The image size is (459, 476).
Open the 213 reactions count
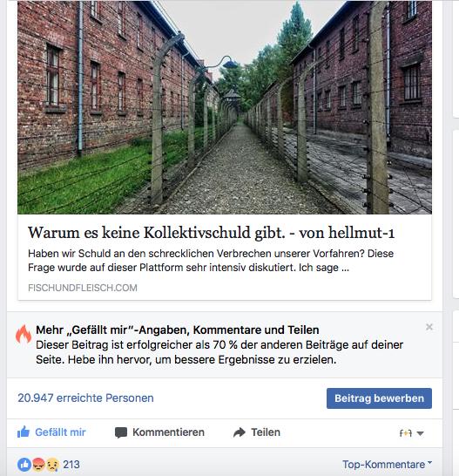[x=71, y=465]
